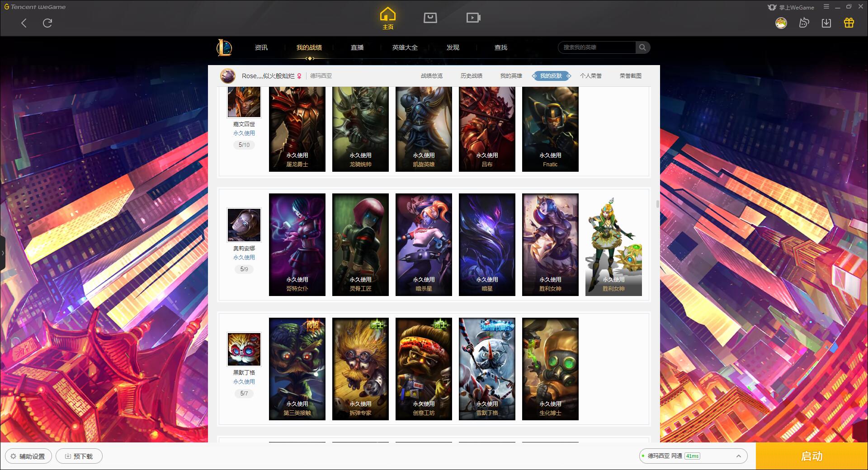Open 暗杀星 skin card
The width and height of the screenshot is (868, 470).
pyautogui.click(x=424, y=244)
